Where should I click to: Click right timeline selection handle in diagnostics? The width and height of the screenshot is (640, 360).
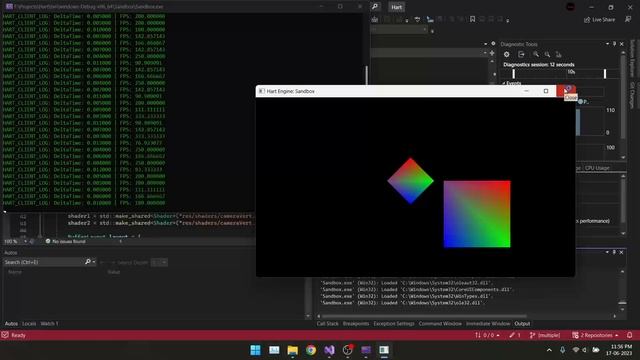tap(605, 74)
